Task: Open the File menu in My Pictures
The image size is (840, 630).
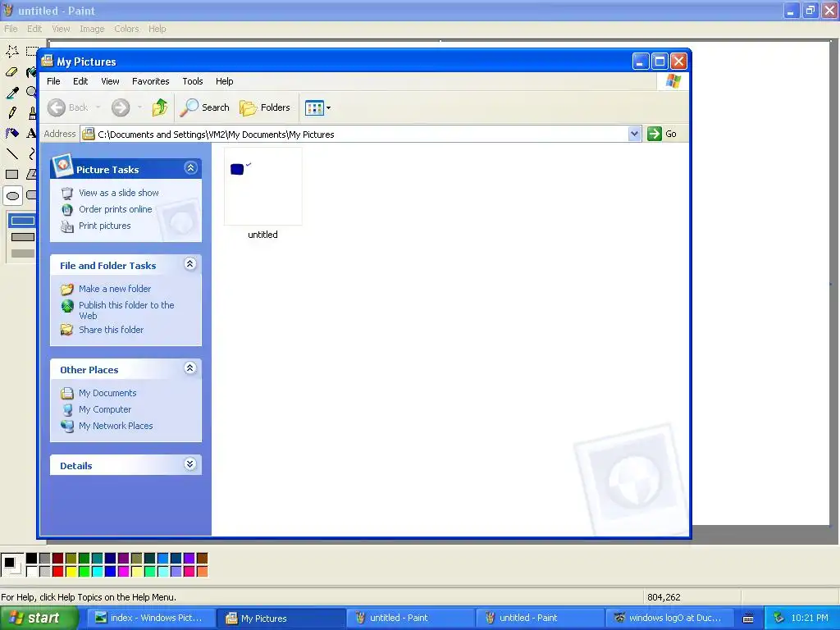Action: click(x=53, y=81)
